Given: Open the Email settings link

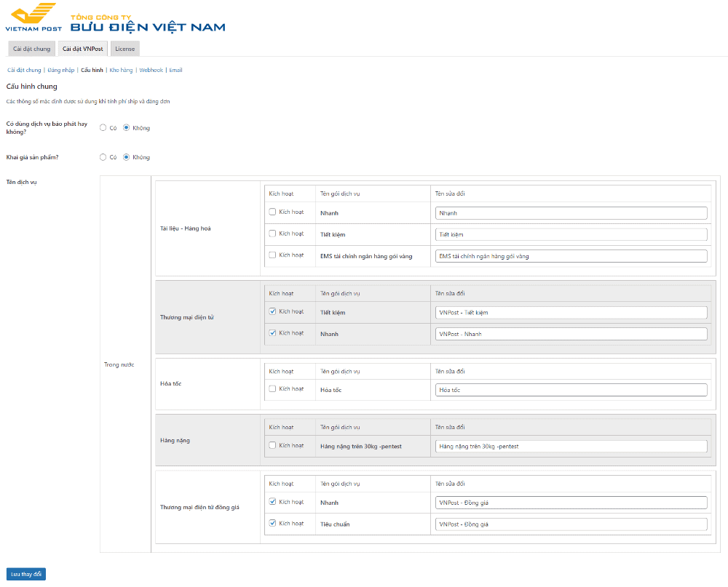Looking at the screenshot, I should click(175, 71).
